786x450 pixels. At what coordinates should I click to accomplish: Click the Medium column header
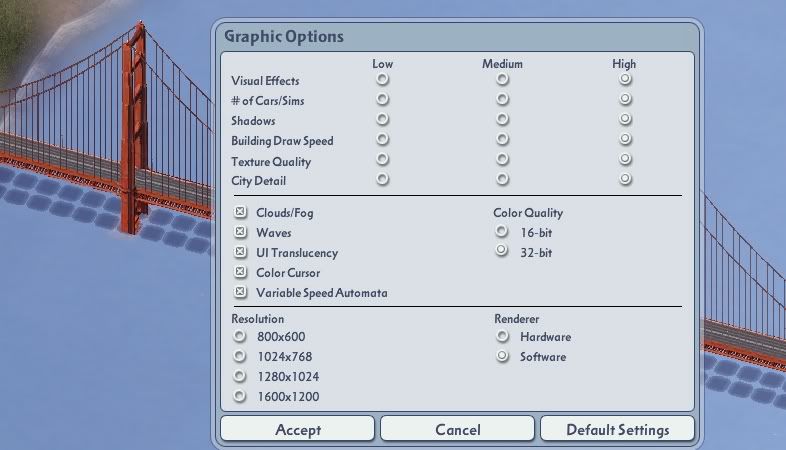(502, 64)
